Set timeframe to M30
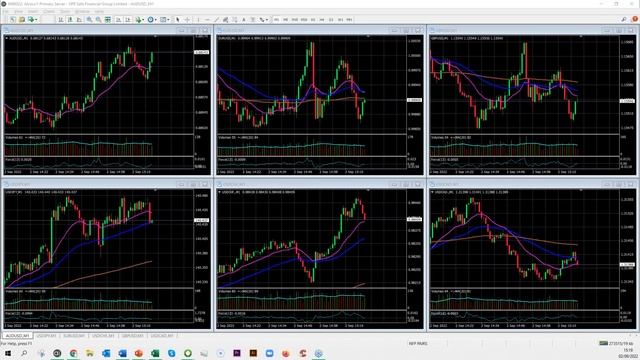The image size is (640, 360). 304,19
